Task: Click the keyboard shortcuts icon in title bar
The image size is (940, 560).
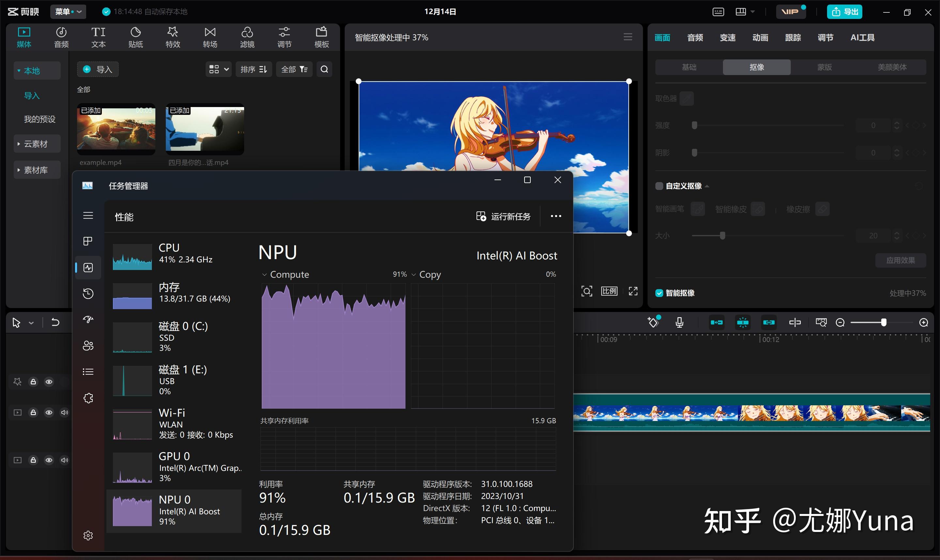Action: (718, 12)
